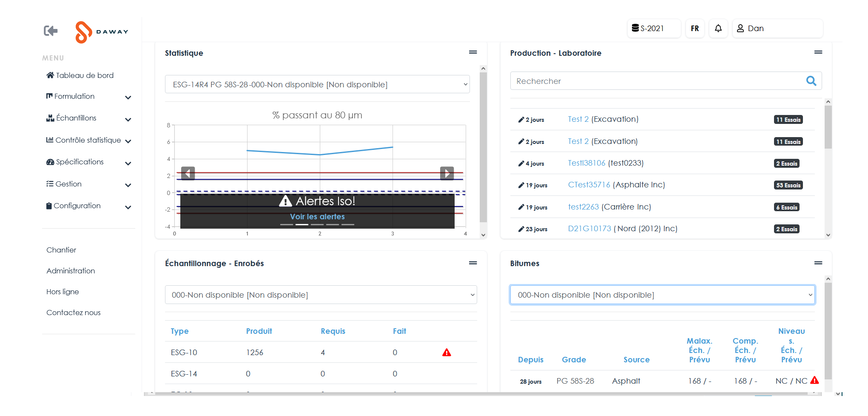Advance to next chart using right arrow
The image size is (868, 416).
(447, 173)
